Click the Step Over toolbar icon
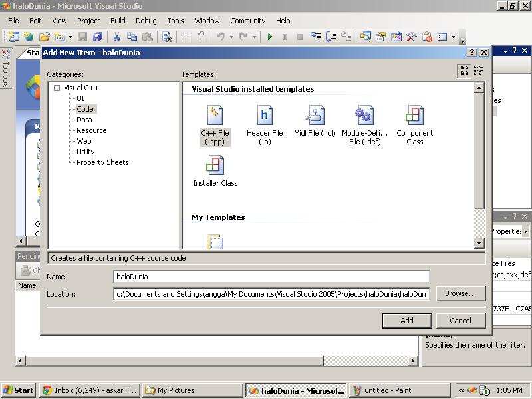Image resolution: width=532 pixels, height=399 pixels. (x=331, y=37)
